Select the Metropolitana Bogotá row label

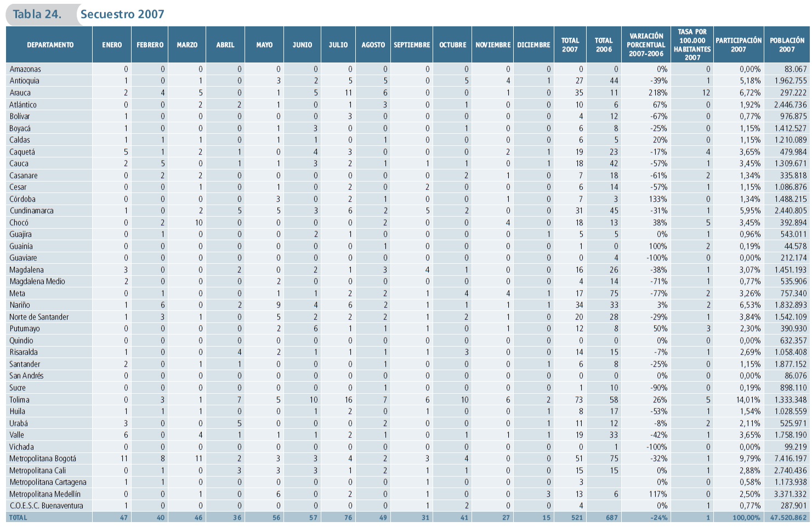[43, 458]
